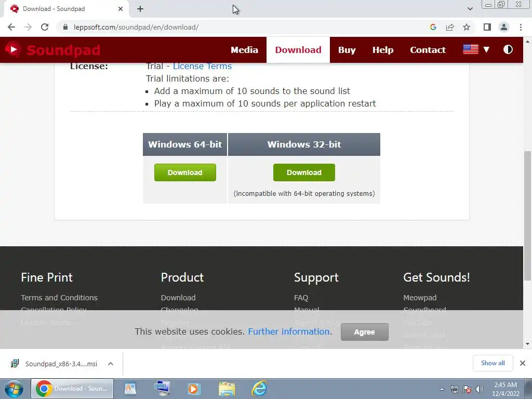
Task: Click the Soundpad logo icon
Action: coord(13,49)
